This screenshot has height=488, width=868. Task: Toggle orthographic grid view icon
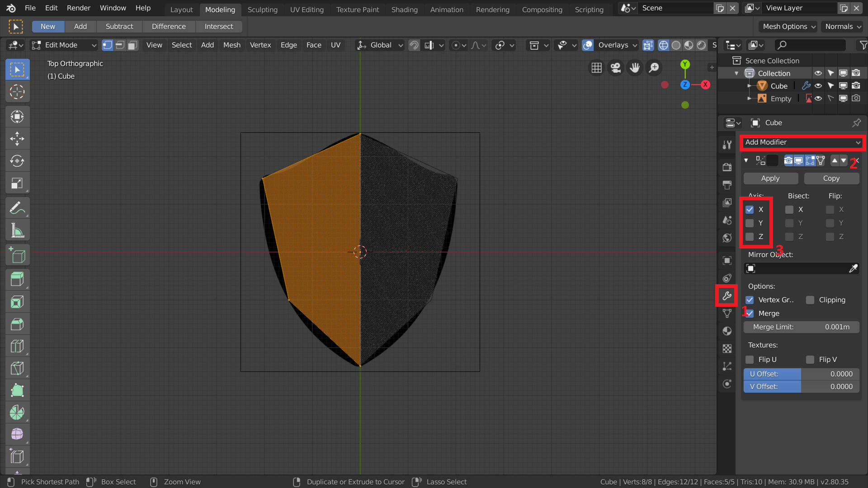pyautogui.click(x=597, y=68)
